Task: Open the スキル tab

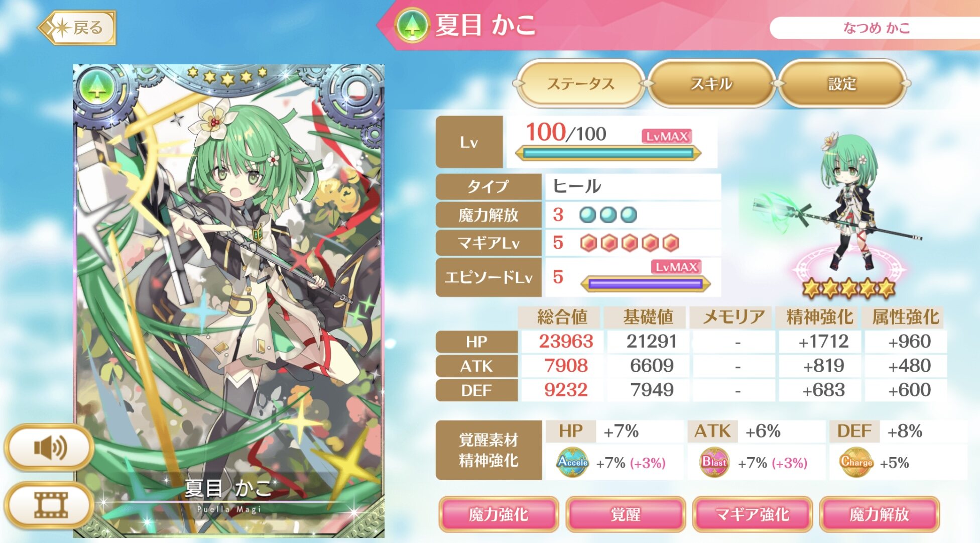Action: click(711, 83)
